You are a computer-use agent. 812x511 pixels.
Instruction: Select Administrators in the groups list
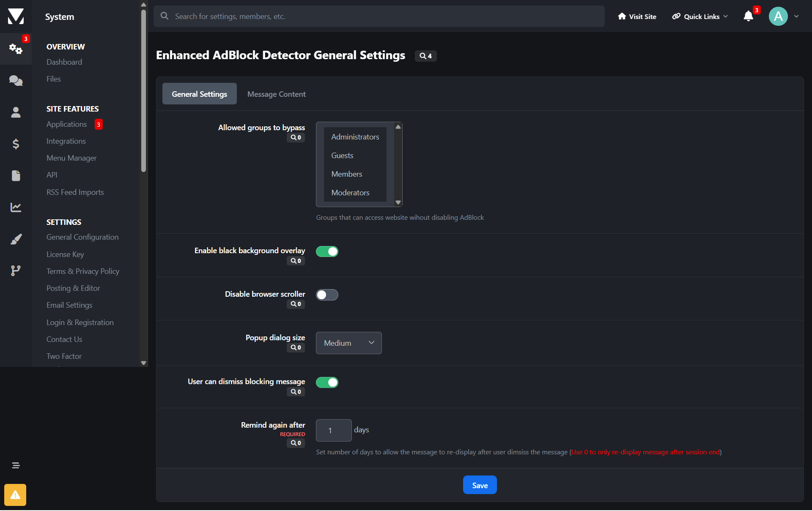355,137
